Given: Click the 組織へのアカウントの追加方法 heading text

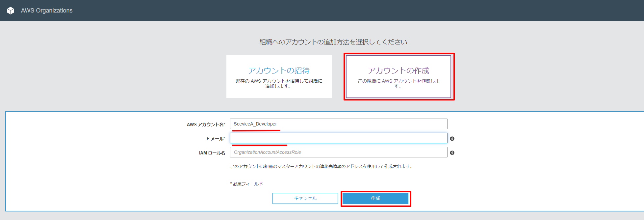Looking at the screenshot, I should pos(333,42).
